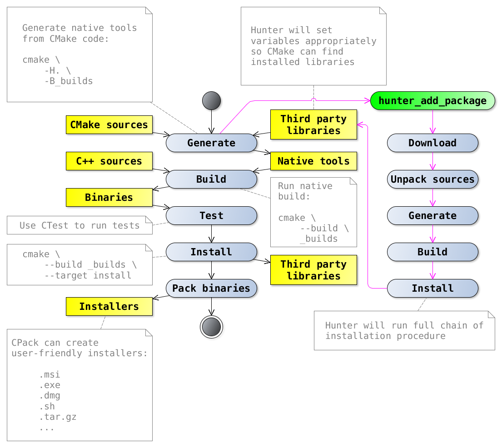Expand the Hunter installation procedure note
Viewport: 502px width, 448px height.
pyautogui.click(x=403, y=331)
